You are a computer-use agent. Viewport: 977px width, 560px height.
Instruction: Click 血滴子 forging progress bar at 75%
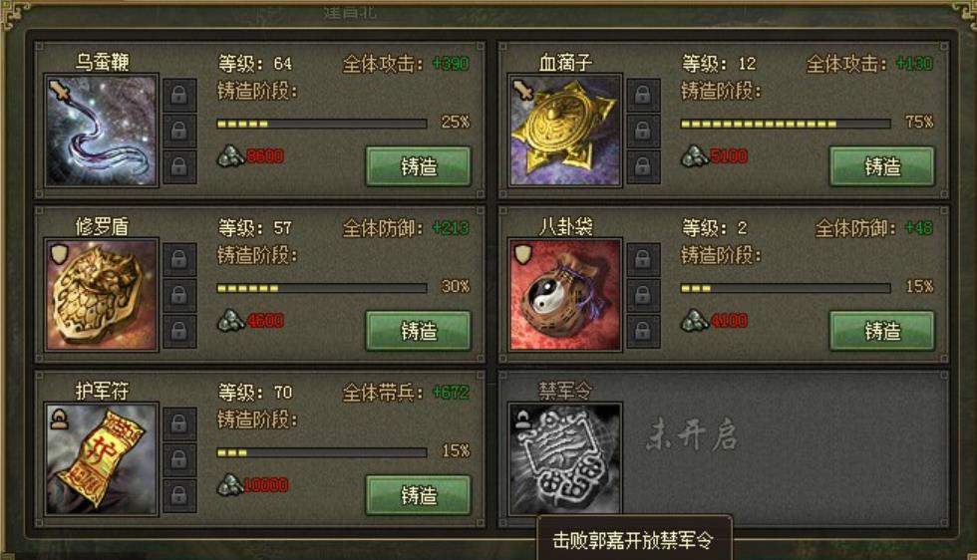(786, 124)
